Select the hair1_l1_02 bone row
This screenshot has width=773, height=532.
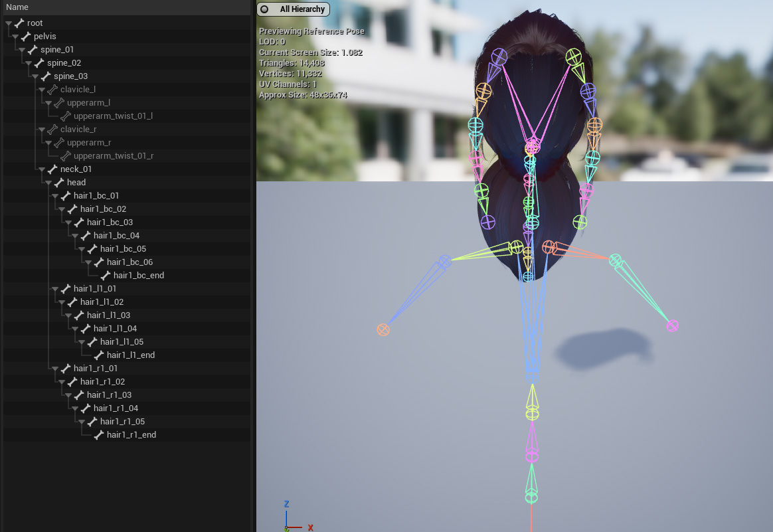pos(127,302)
